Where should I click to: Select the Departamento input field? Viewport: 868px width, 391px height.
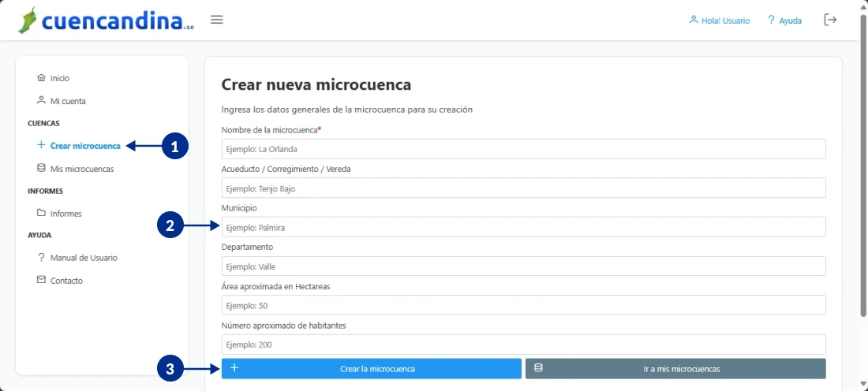(x=523, y=266)
